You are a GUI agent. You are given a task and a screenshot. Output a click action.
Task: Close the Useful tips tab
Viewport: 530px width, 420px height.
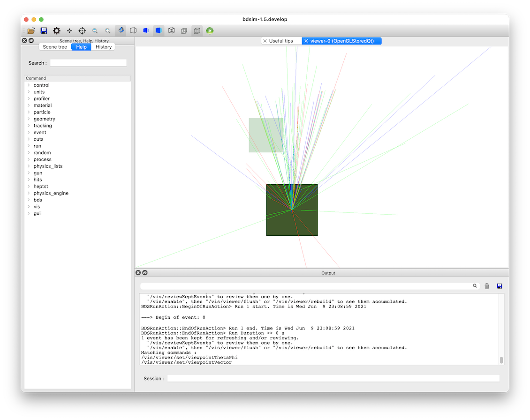[265, 41]
